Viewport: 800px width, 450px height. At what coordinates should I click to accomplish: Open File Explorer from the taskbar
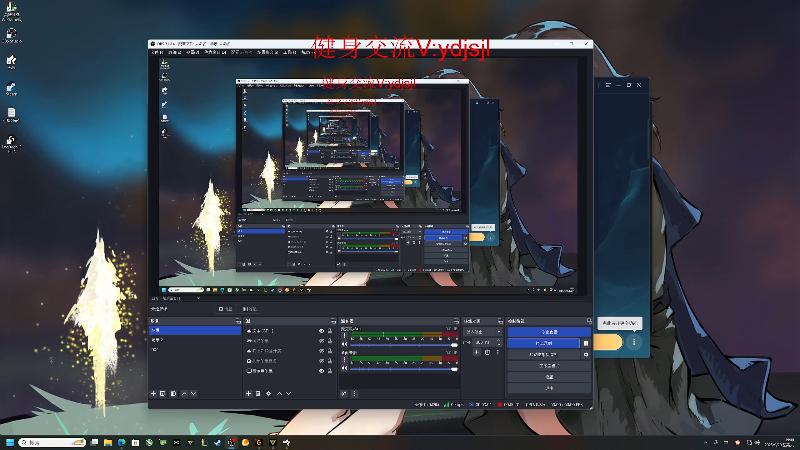108,442
